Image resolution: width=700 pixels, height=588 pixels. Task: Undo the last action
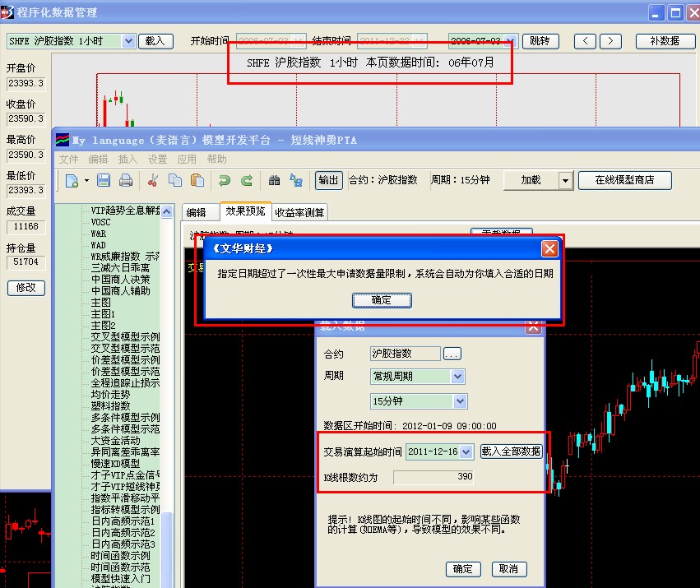[x=225, y=181]
